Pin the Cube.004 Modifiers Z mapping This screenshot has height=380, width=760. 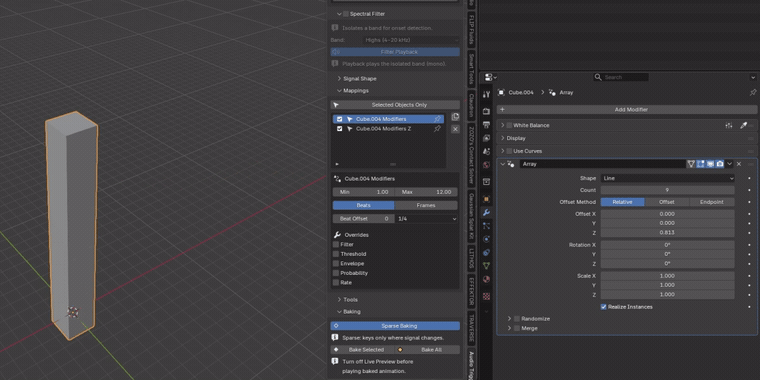click(437, 128)
